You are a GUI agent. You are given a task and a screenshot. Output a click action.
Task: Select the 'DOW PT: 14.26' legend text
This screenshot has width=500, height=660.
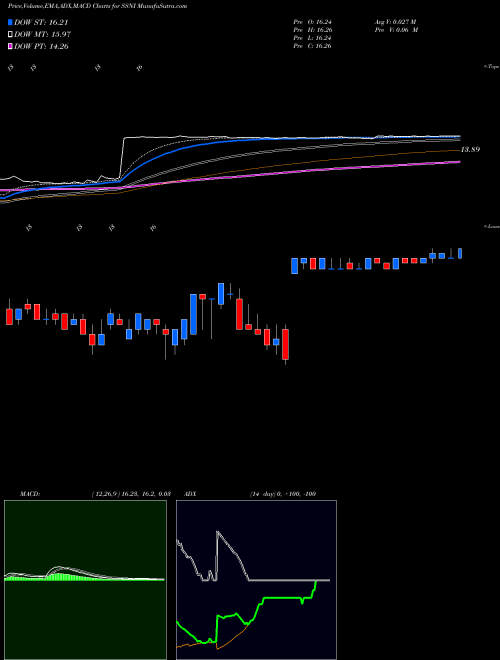[x=41, y=46]
